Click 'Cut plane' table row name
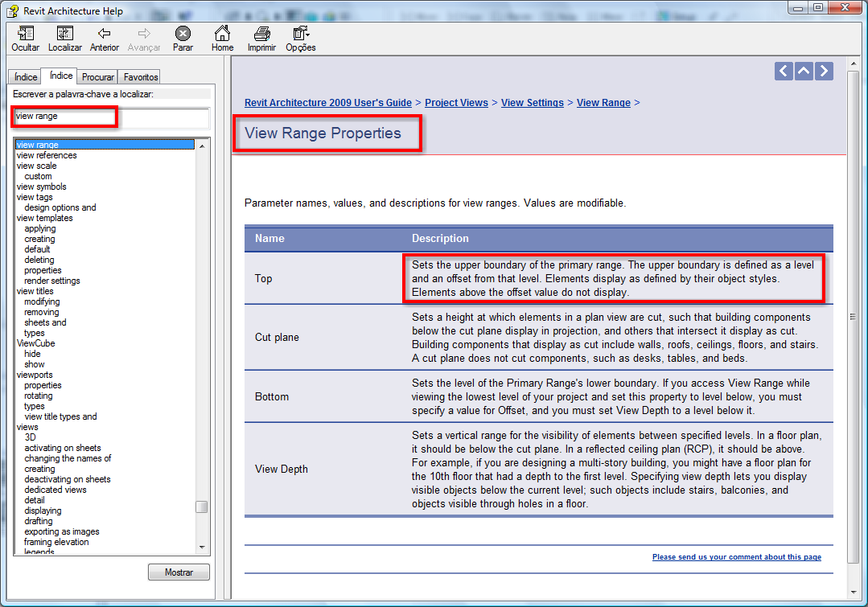Viewport: 868px width, 607px height. (x=277, y=338)
